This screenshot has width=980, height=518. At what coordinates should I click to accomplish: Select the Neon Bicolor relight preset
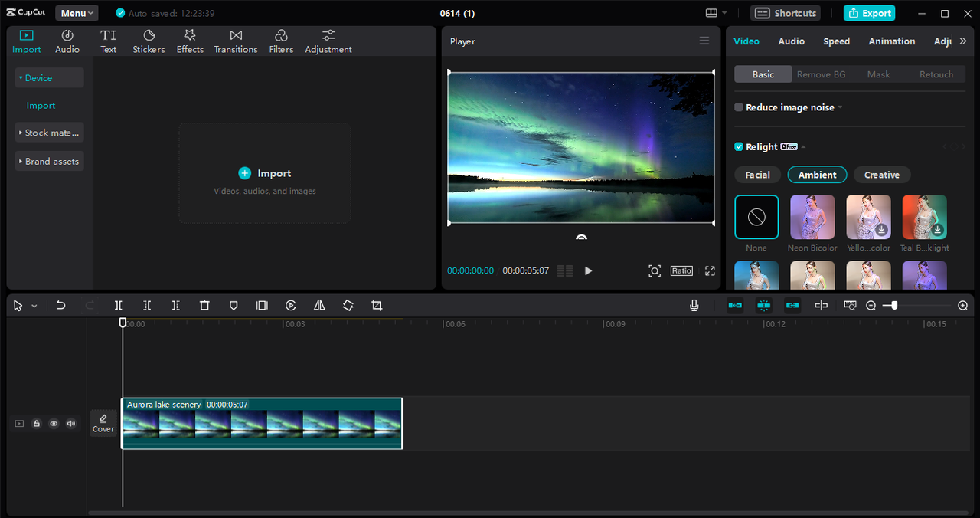coord(812,217)
